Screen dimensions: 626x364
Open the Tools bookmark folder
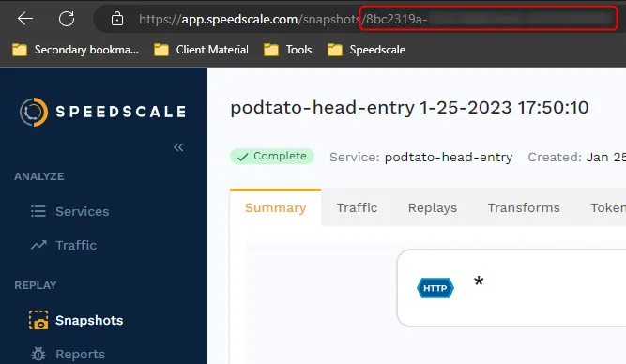[287, 50]
